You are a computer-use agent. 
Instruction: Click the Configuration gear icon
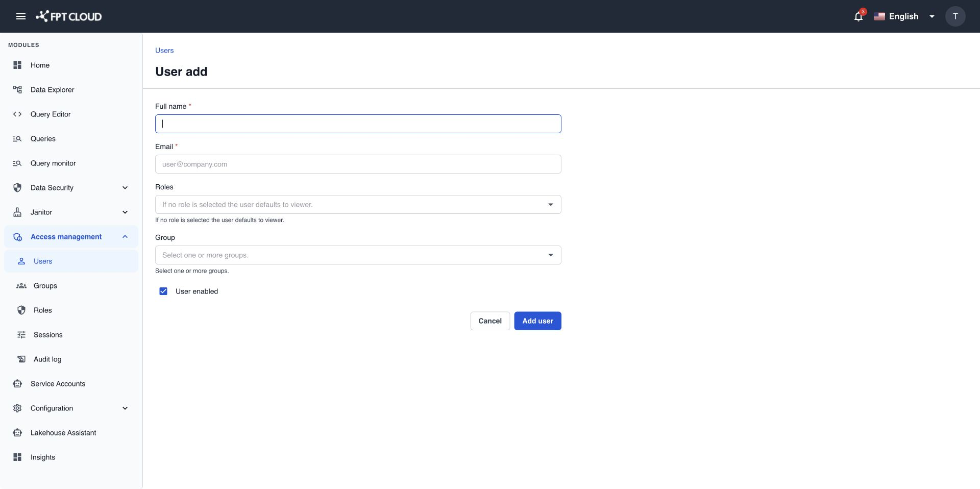tap(17, 408)
